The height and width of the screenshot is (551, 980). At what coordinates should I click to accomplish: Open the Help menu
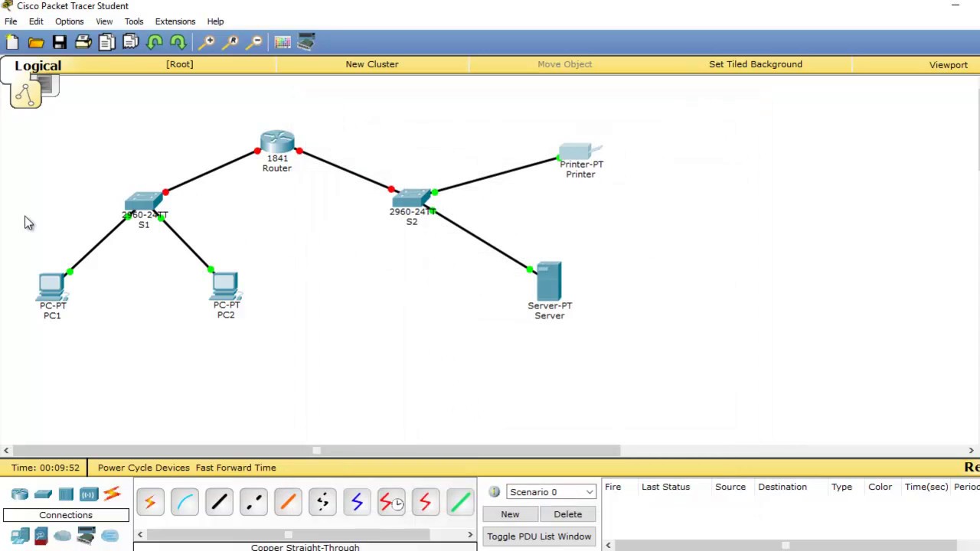click(x=215, y=21)
